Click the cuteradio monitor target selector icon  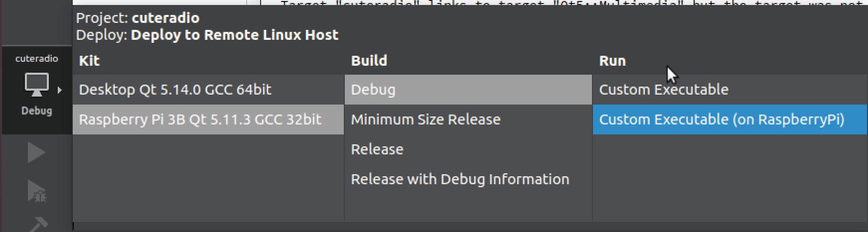click(x=37, y=85)
